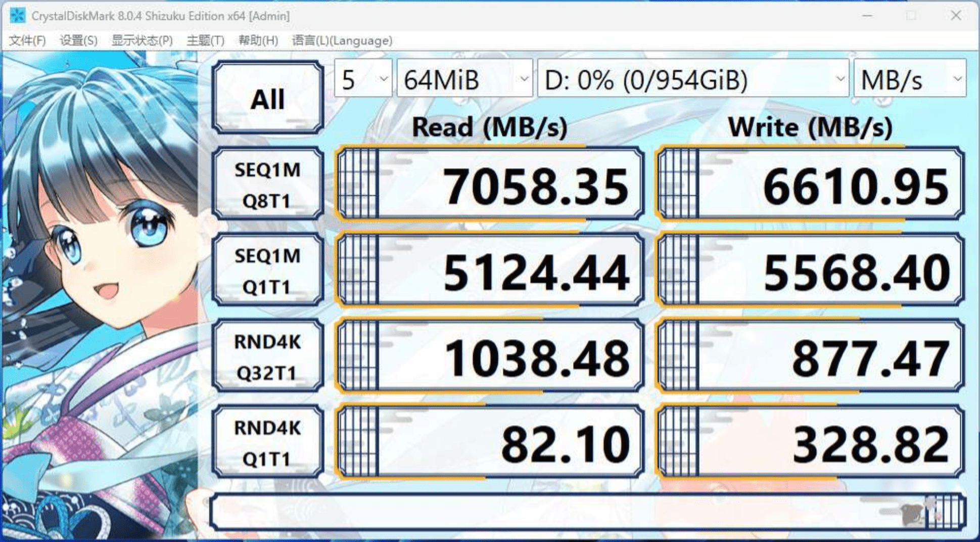Screen dimensions: 980x542
Task: Click the 82.10 read result
Action: (x=490, y=442)
